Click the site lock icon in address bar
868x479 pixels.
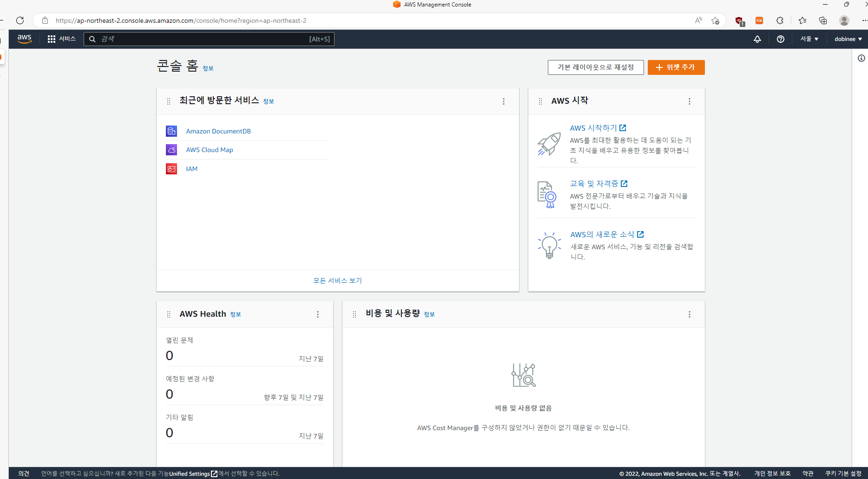point(45,20)
